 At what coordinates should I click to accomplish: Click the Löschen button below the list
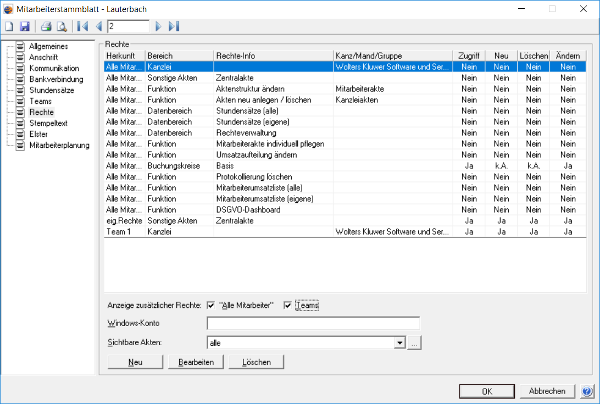click(x=256, y=362)
